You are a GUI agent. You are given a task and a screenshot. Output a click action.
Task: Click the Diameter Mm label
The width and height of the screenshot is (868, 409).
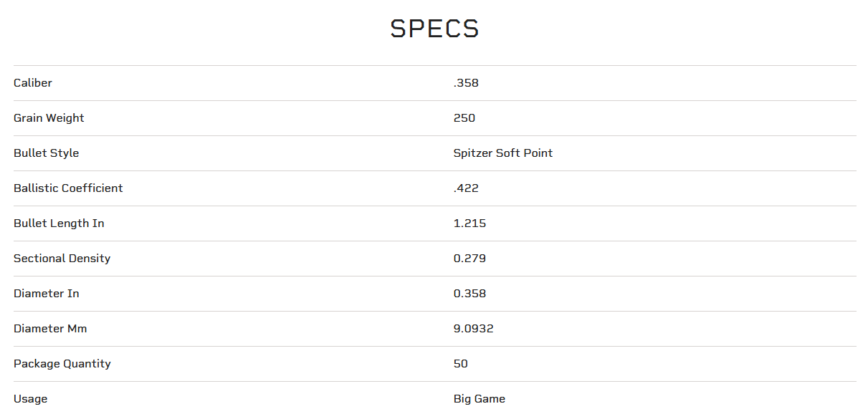click(50, 329)
